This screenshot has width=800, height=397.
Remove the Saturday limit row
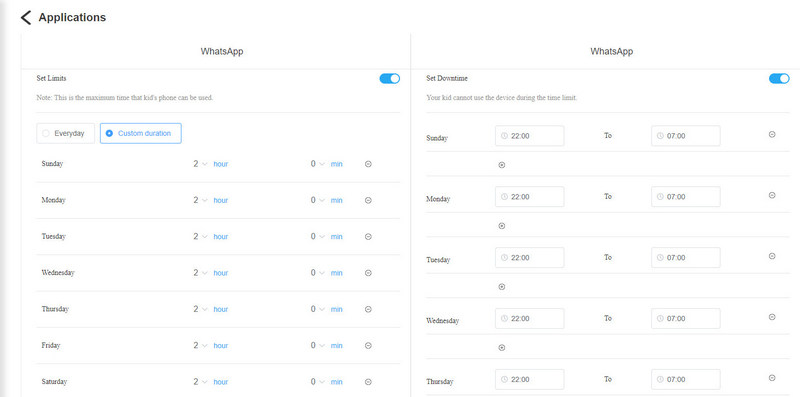368,382
